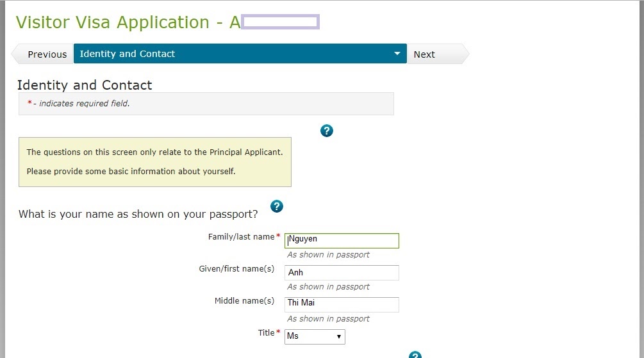This screenshot has width=644, height=358.
Task: Click the redacted application number box
Action: coord(281,22)
